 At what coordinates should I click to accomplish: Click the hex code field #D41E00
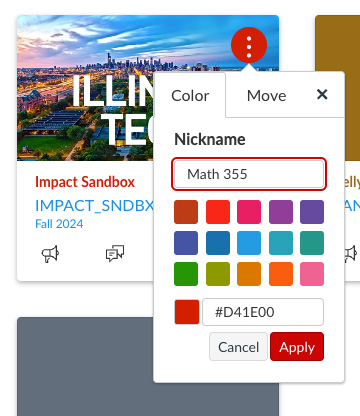263,312
